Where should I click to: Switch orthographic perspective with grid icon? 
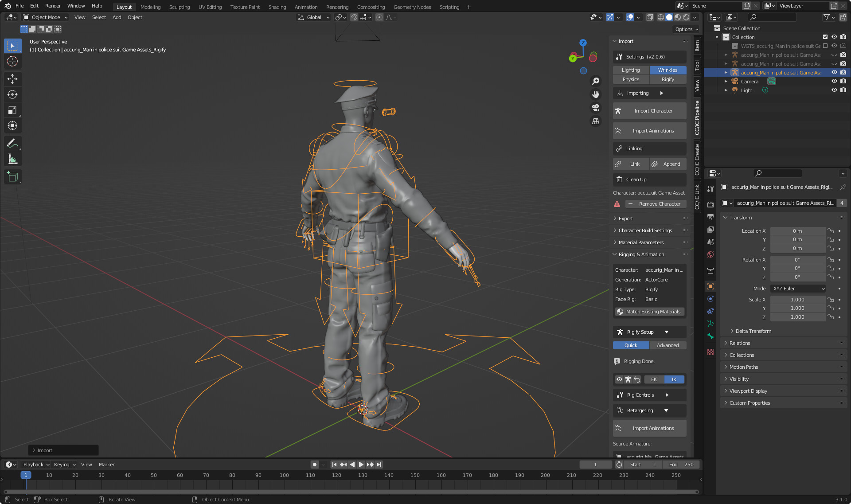click(596, 121)
